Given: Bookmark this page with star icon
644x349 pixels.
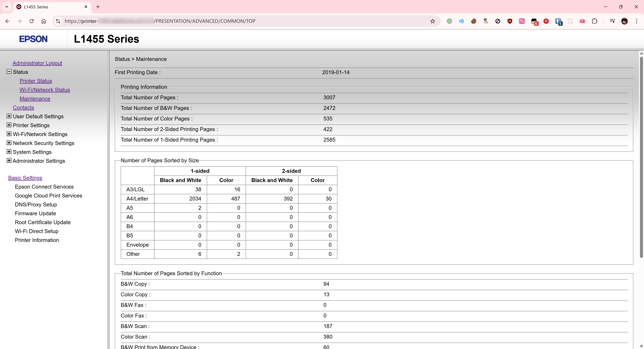Looking at the screenshot, I should [433, 21].
